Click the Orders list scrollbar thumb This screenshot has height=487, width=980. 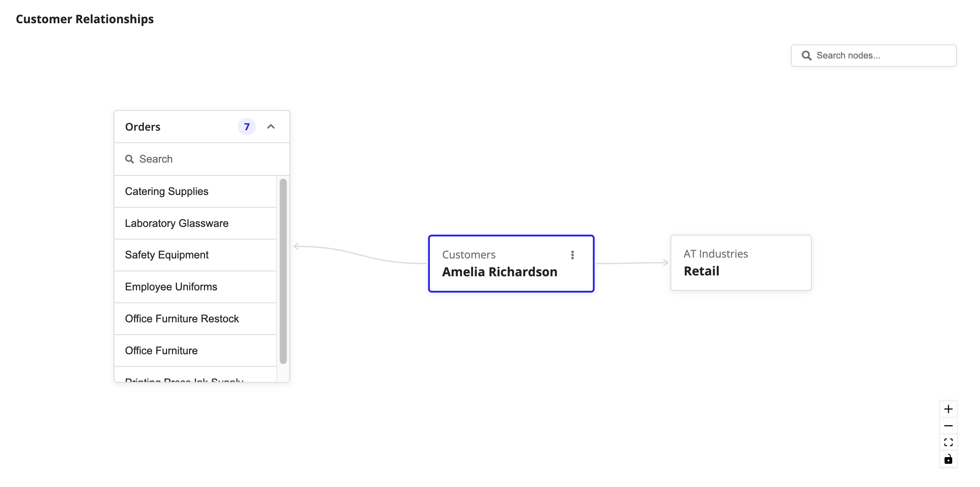coord(283,271)
